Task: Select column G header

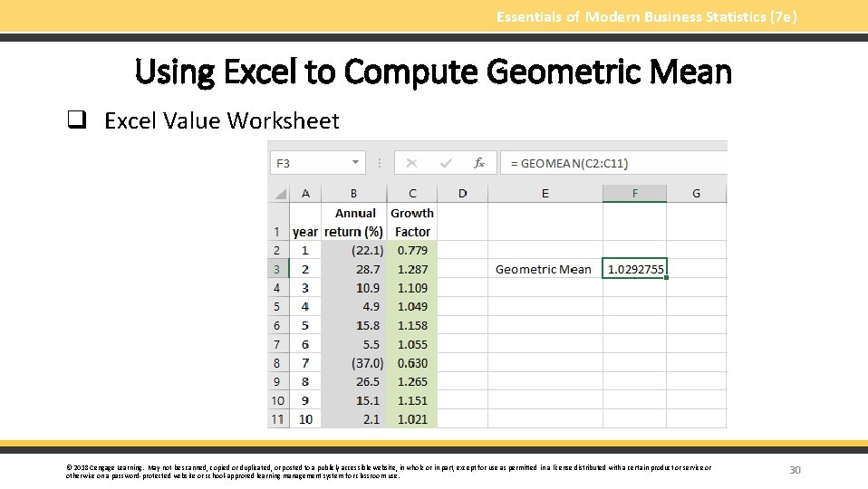Action: [x=697, y=194]
